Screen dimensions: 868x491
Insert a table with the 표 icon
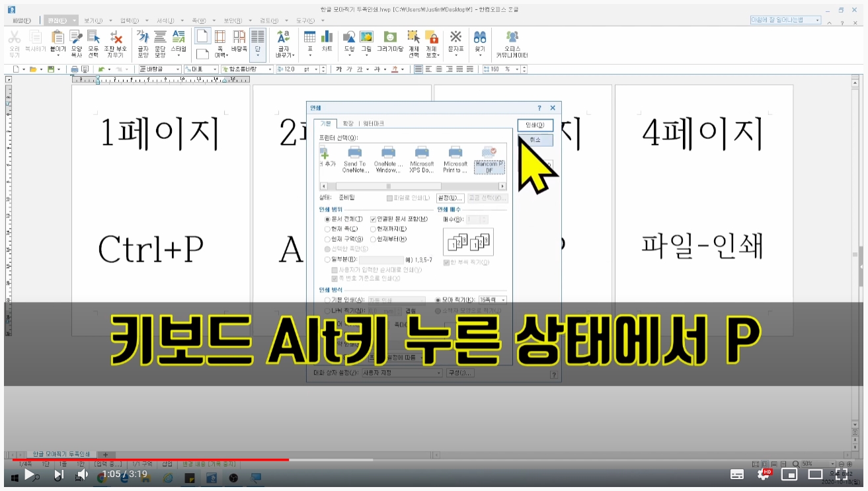point(309,41)
